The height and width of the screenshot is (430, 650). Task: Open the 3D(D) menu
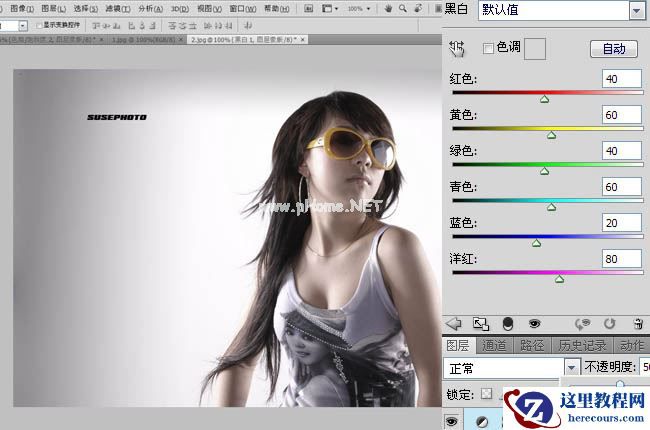(180, 8)
